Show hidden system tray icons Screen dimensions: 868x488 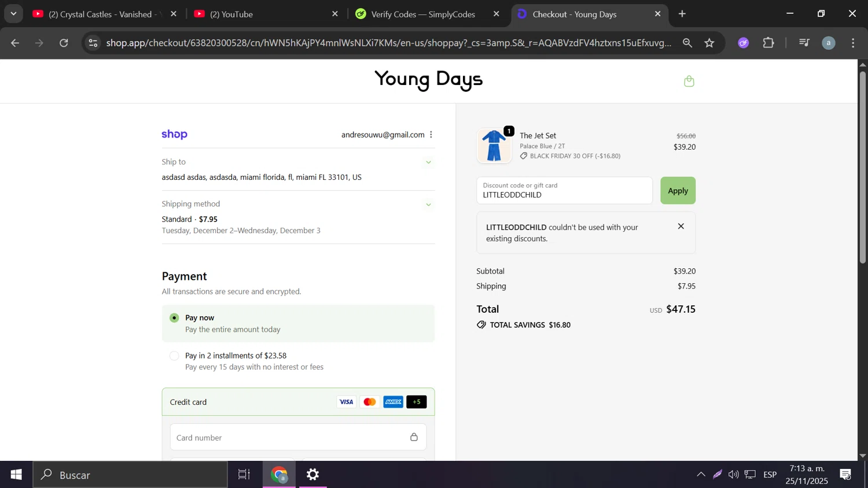(x=701, y=475)
